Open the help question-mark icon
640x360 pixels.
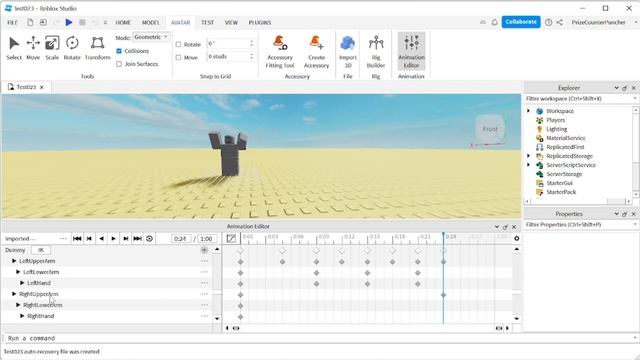(549, 22)
